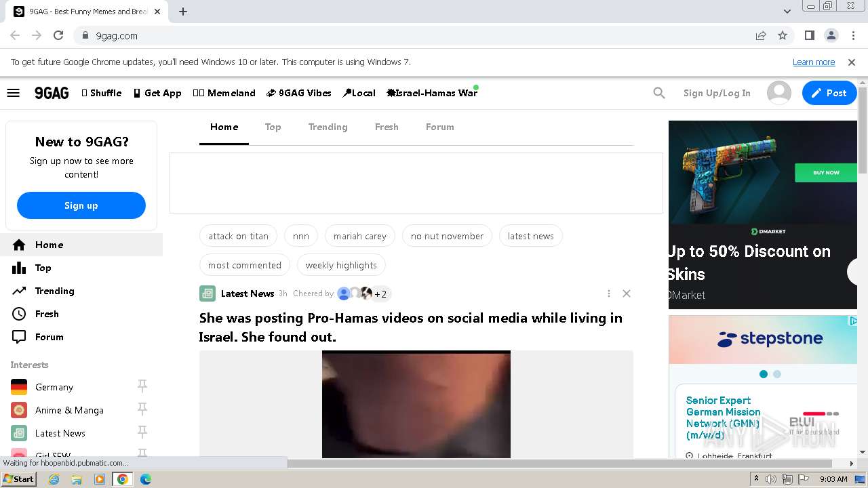Click Sign Up/Log In link
Viewport: 868px width, 488px height.
point(717,93)
